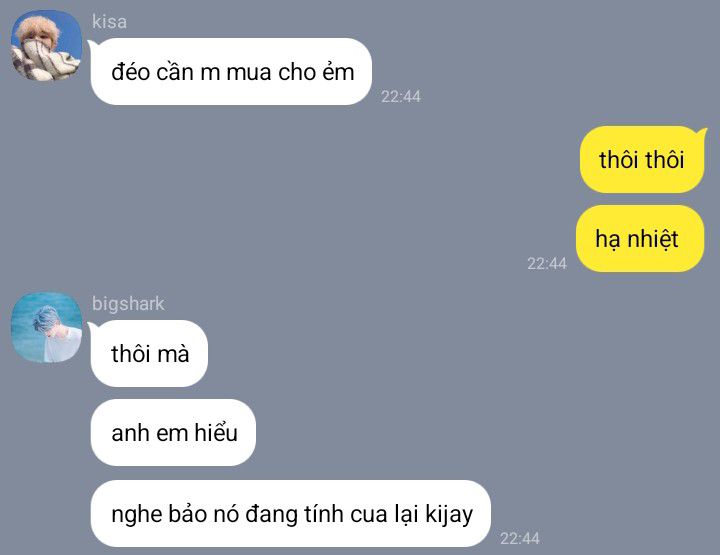The height and width of the screenshot is (555, 720).
Task: Select the message mentioning kijay
Action: pos(291,513)
